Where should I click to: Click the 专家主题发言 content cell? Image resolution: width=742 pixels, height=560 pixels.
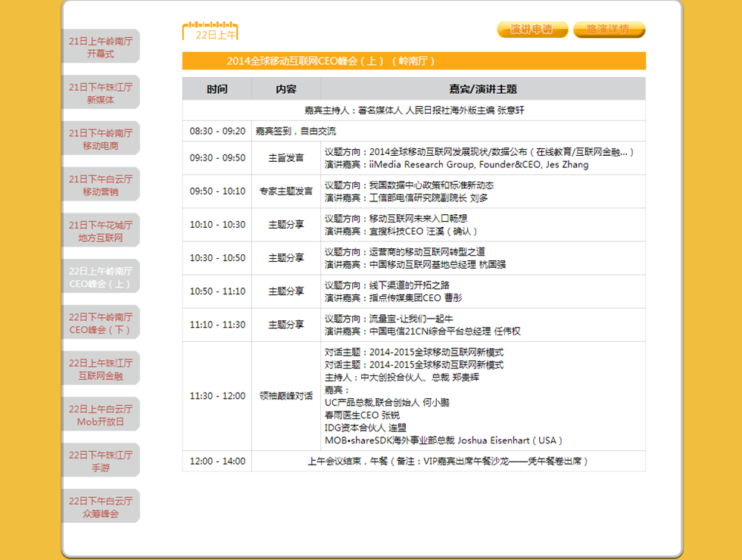tap(286, 191)
